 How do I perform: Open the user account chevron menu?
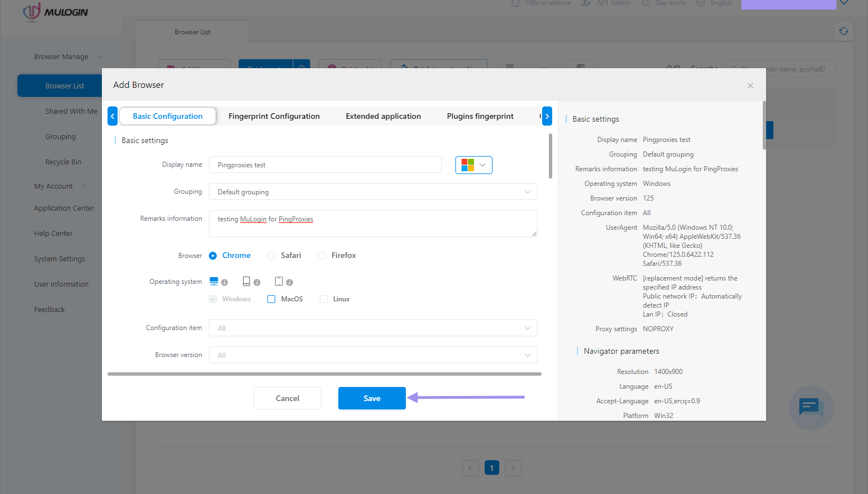point(843,3)
